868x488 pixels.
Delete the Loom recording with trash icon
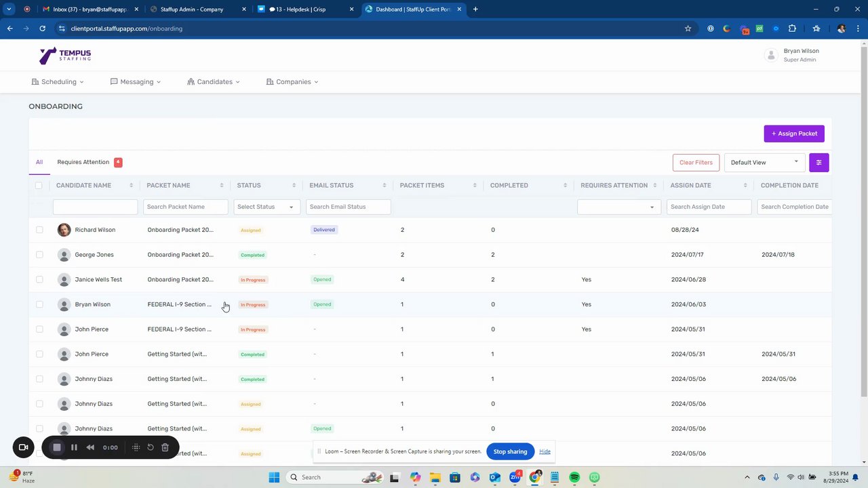165,447
